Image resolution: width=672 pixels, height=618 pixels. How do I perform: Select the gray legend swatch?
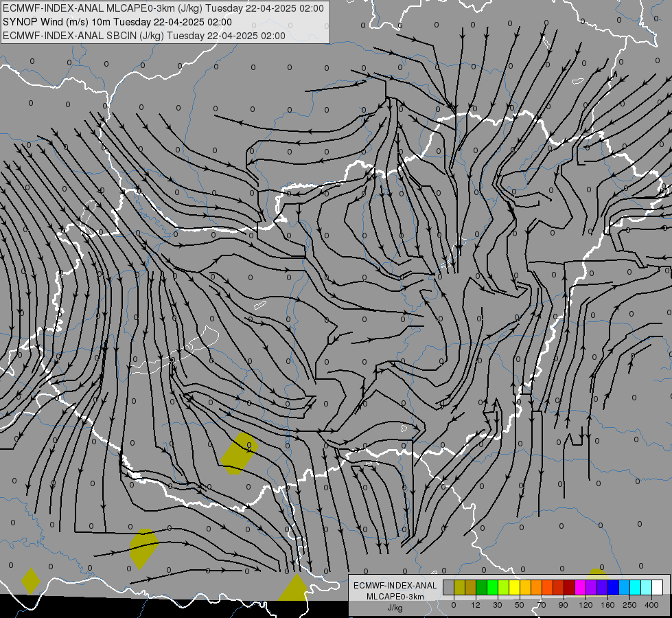pos(449,588)
